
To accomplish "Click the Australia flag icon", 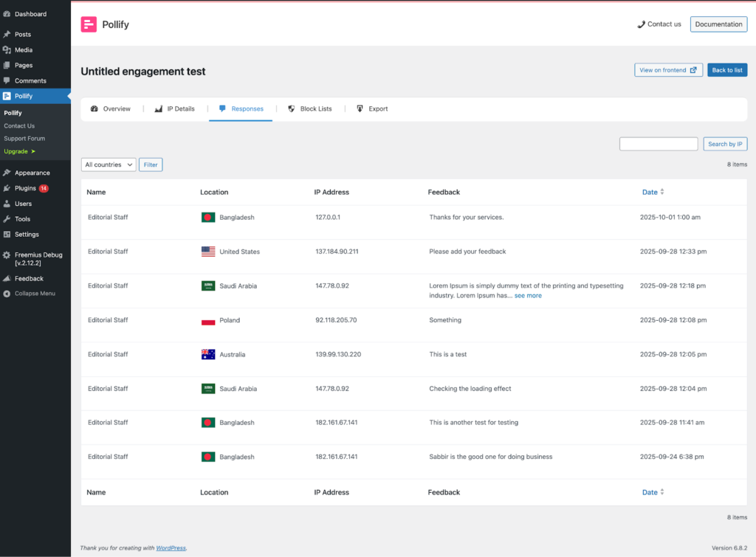I will 208,354.
